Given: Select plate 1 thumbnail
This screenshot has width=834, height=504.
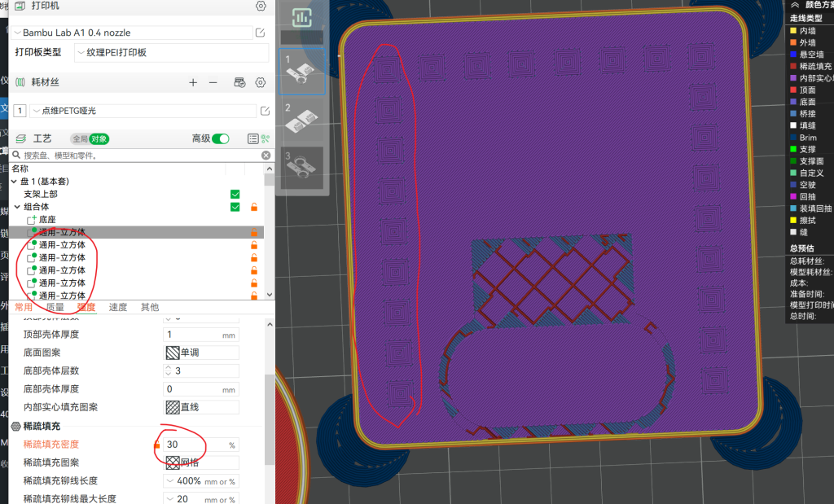Looking at the screenshot, I should [x=302, y=72].
